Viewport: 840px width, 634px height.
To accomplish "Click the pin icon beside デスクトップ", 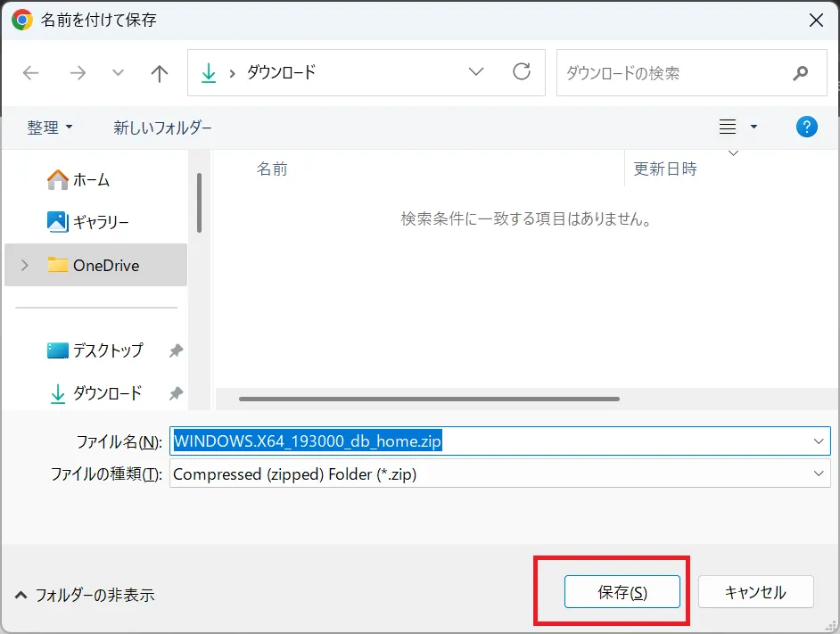I will click(x=176, y=351).
